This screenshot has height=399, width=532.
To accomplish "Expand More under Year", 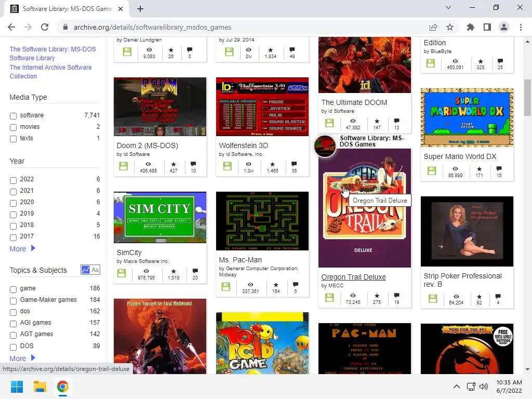I will [22, 249].
